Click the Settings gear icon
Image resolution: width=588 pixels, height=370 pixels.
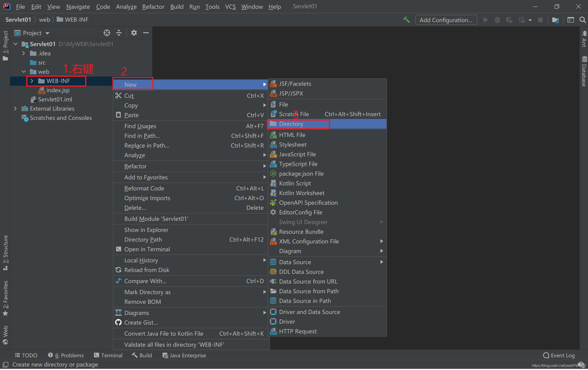tap(134, 33)
